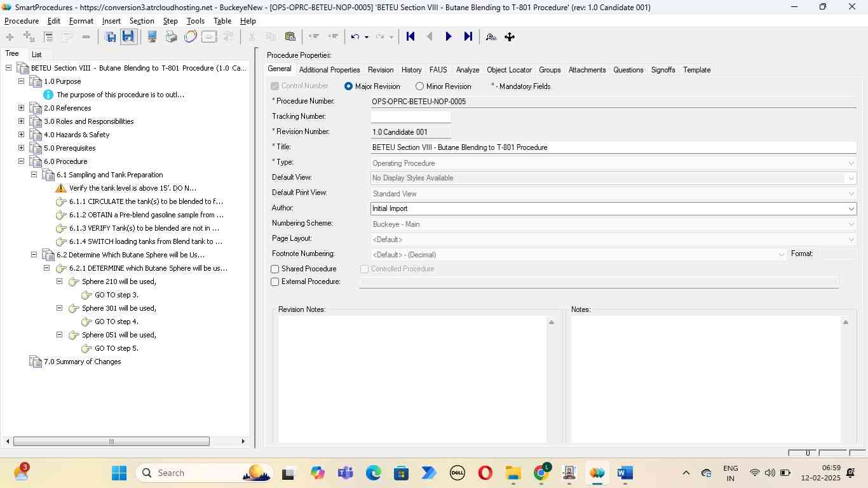Go to first item navigation icon
Viewport: 868px width, 488px height.
coord(410,37)
